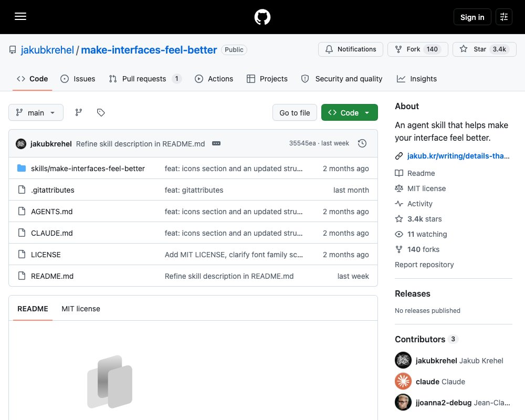Open MIT license link in About
Screen dimensions: 525x420
426,188
